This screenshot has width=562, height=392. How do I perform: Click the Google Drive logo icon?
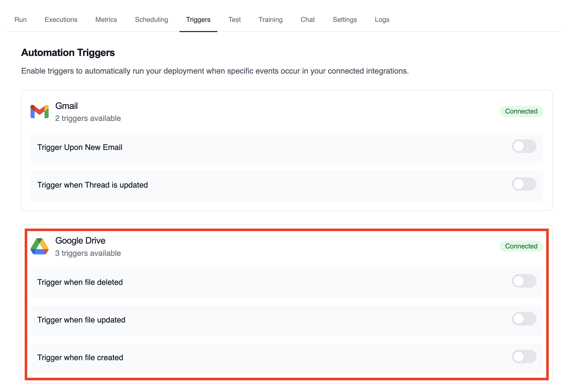pyautogui.click(x=39, y=246)
